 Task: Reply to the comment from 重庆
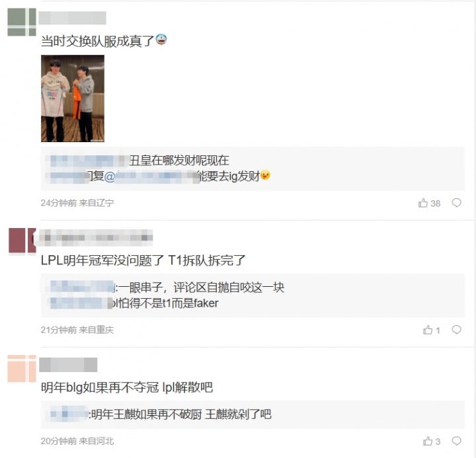point(457,330)
